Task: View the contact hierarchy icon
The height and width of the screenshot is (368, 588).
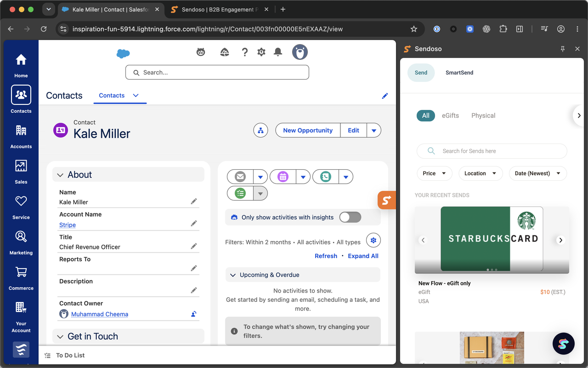Action: (x=261, y=131)
